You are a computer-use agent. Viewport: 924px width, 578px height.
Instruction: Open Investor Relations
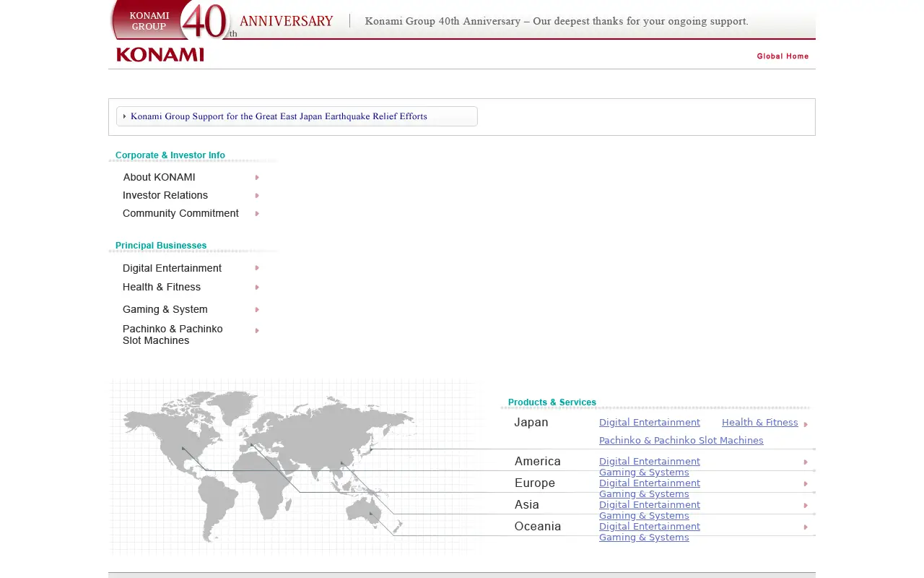pyautogui.click(x=165, y=195)
